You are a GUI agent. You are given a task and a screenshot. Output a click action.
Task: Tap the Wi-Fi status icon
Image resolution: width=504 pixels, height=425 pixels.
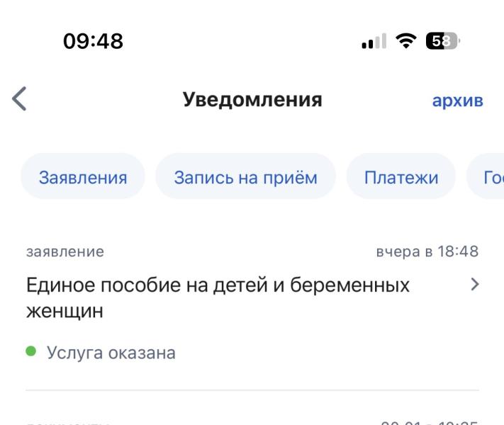(x=406, y=41)
